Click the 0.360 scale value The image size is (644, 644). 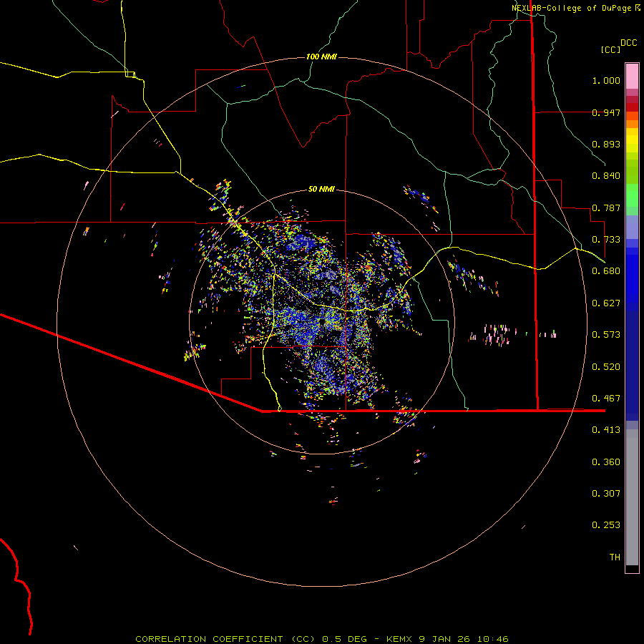[x=606, y=462]
